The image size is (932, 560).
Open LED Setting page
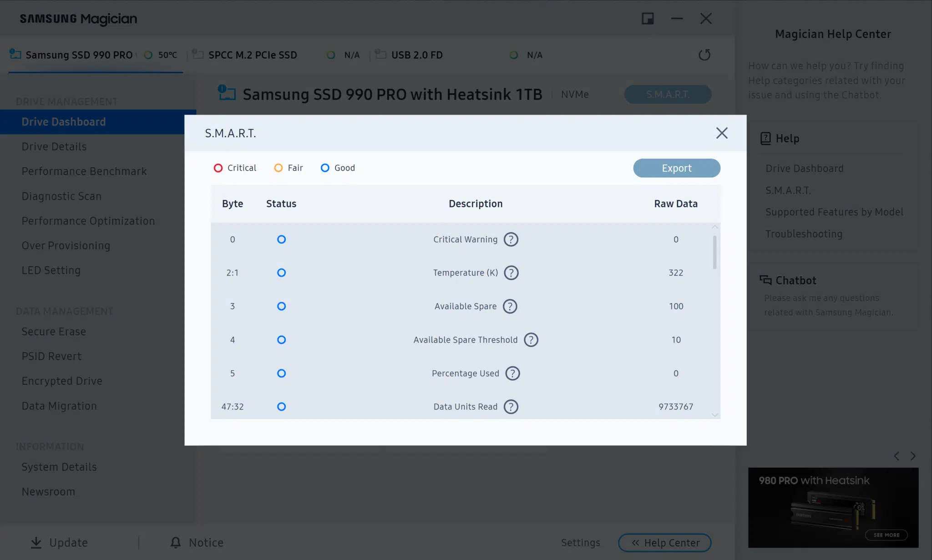[51, 270]
